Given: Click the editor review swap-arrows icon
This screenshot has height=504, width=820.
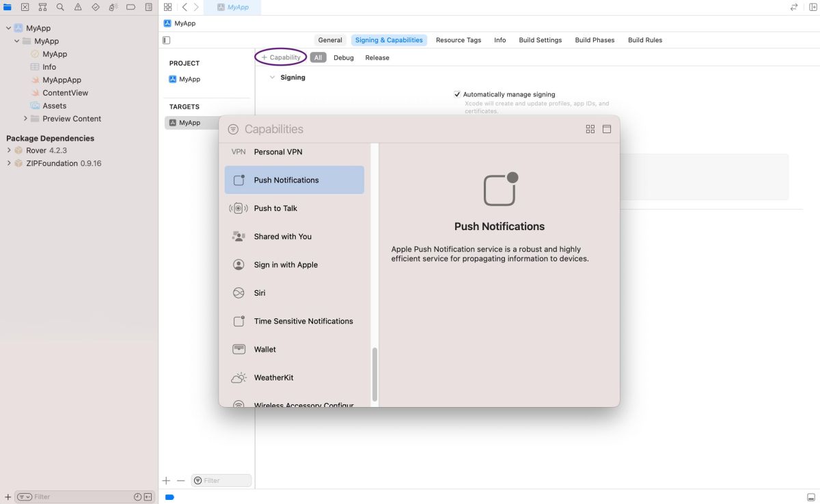Looking at the screenshot, I should pyautogui.click(x=794, y=7).
